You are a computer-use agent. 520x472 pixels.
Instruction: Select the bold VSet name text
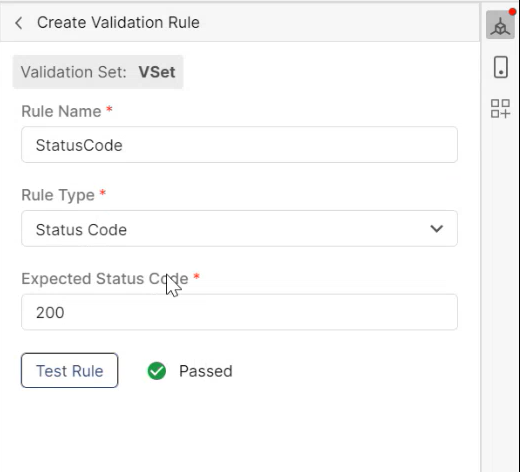click(157, 72)
